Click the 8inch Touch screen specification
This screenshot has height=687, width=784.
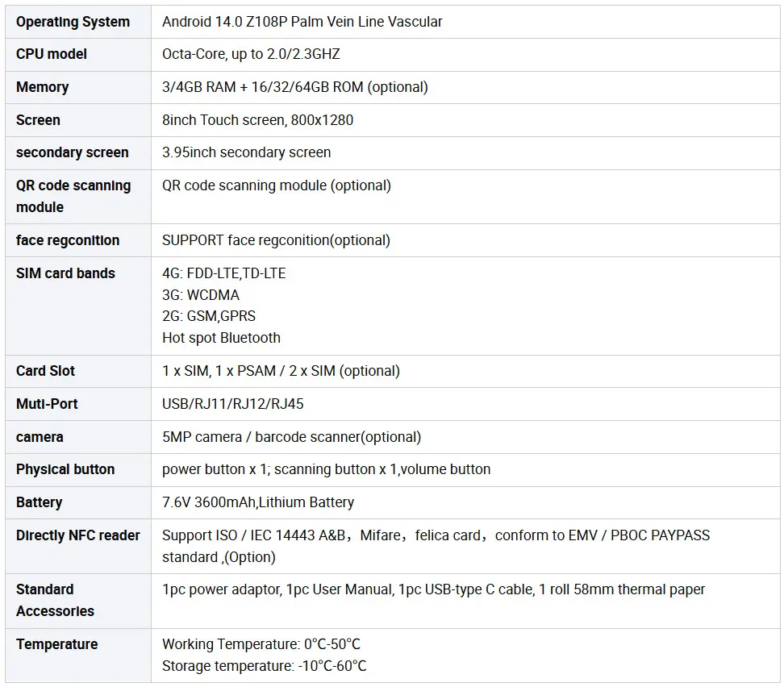point(257,120)
